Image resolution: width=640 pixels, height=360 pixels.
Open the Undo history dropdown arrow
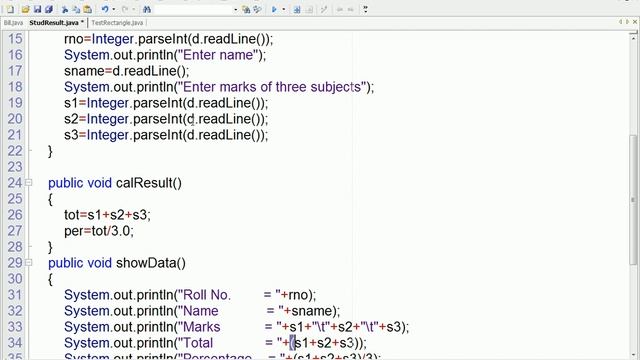113,9
